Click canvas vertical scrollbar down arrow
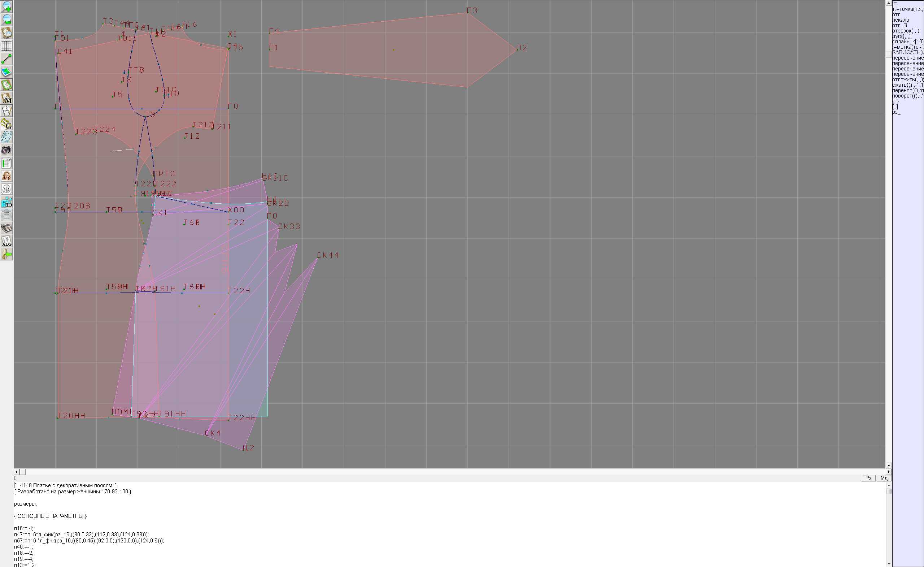Image resolution: width=924 pixels, height=567 pixels. click(x=888, y=465)
